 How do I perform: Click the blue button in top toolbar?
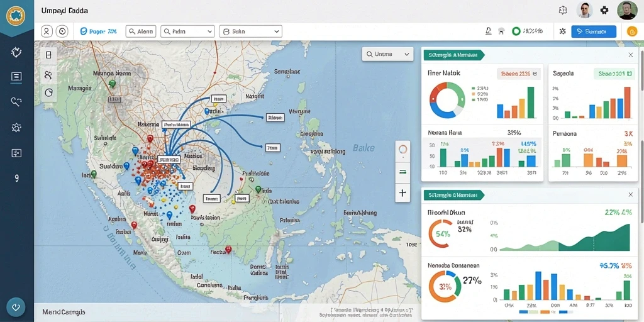point(594,31)
